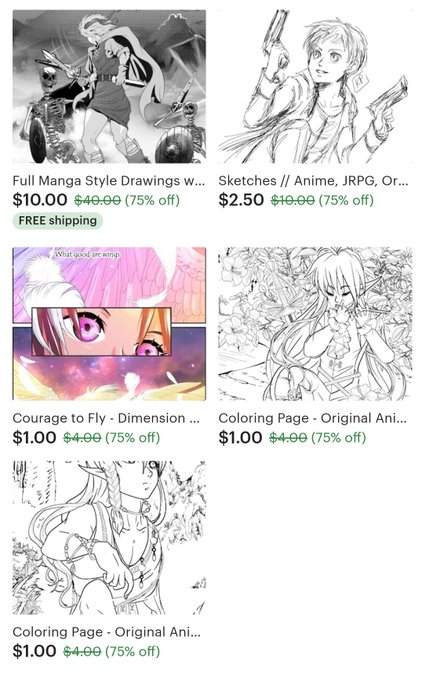Open the braided-hair elf coloring page thumbnail
422x680 pixels.
coord(109,538)
